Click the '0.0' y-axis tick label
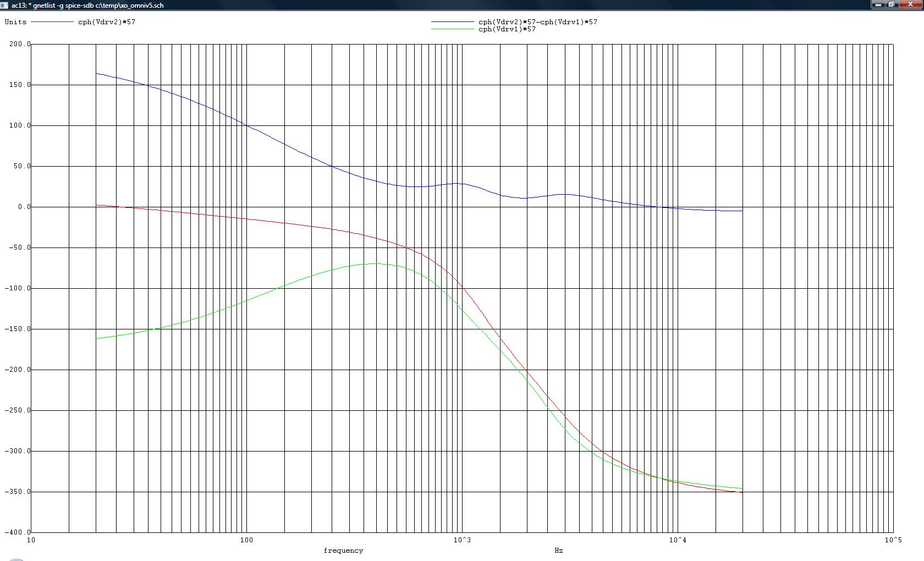The image size is (924, 561). pyautogui.click(x=25, y=207)
